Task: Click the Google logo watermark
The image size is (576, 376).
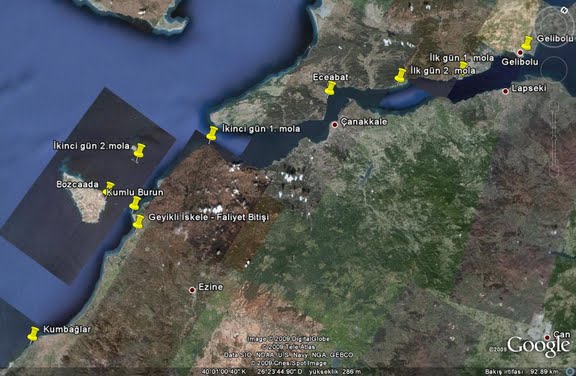Action: point(539,347)
